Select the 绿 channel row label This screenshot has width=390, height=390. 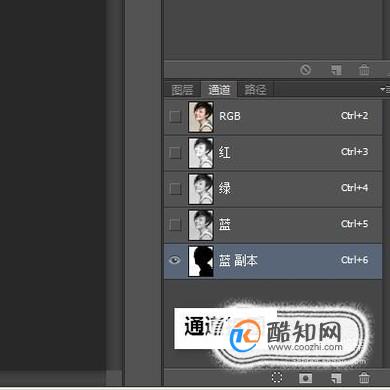coord(224,188)
